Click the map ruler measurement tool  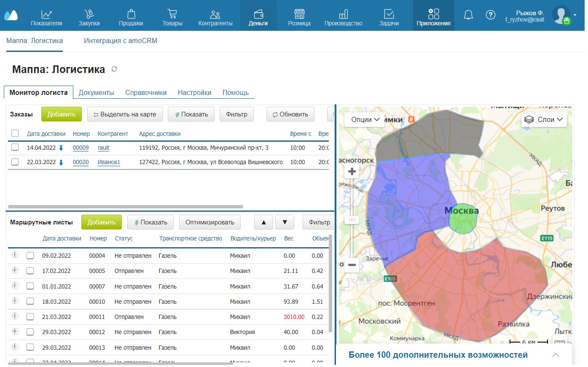pyautogui.click(x=559, y=342)
